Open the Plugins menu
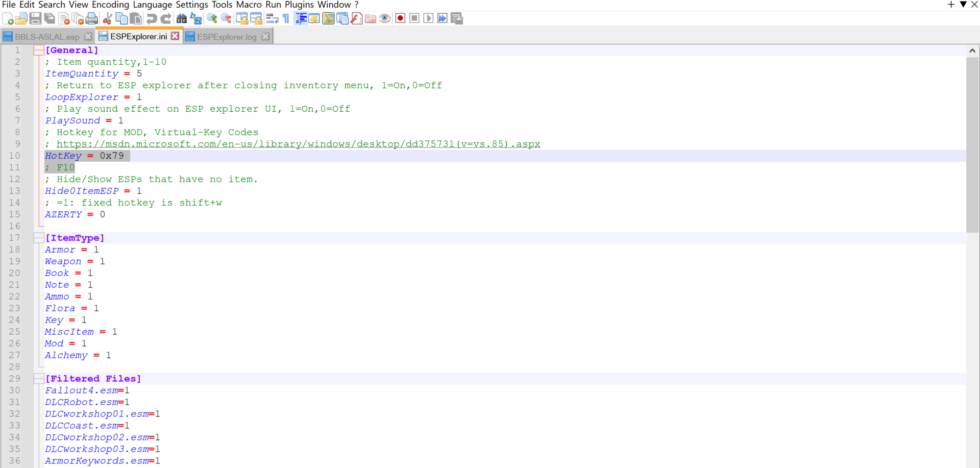Image resolution: width=980 pixels, height=468 pixels. (x=299, y=5)
